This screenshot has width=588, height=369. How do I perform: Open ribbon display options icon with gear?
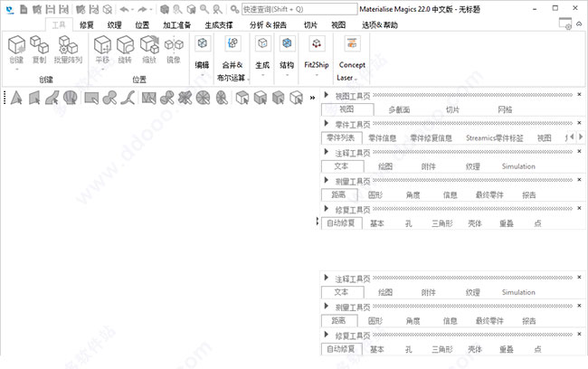(565, 24)
